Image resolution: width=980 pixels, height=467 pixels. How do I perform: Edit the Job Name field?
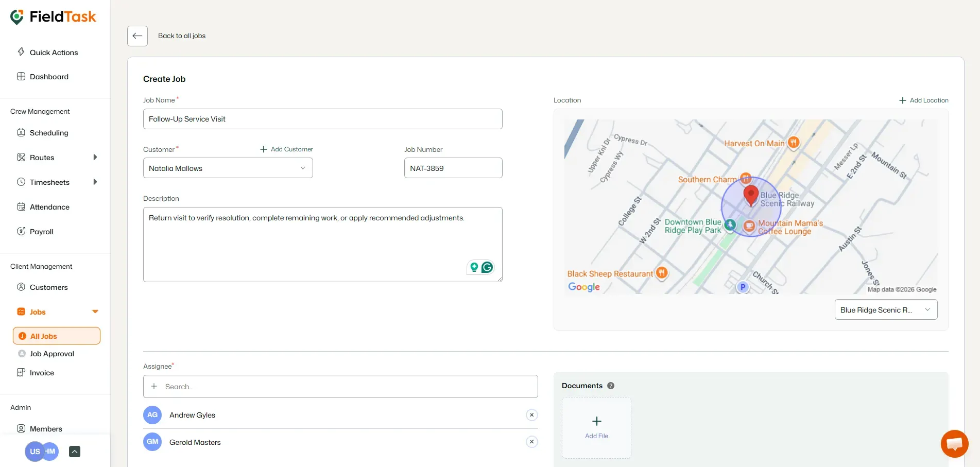click(x=323, y=119)
